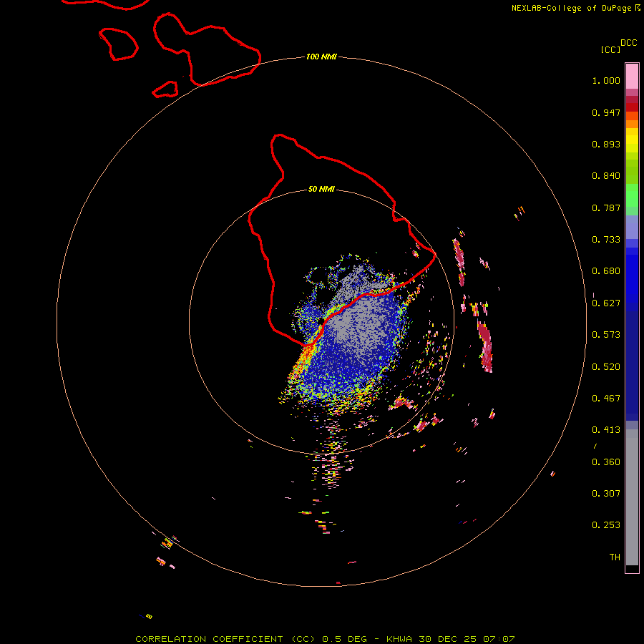Select the 0.733 scale label
The image size is (644, 644).
[606, 240]
